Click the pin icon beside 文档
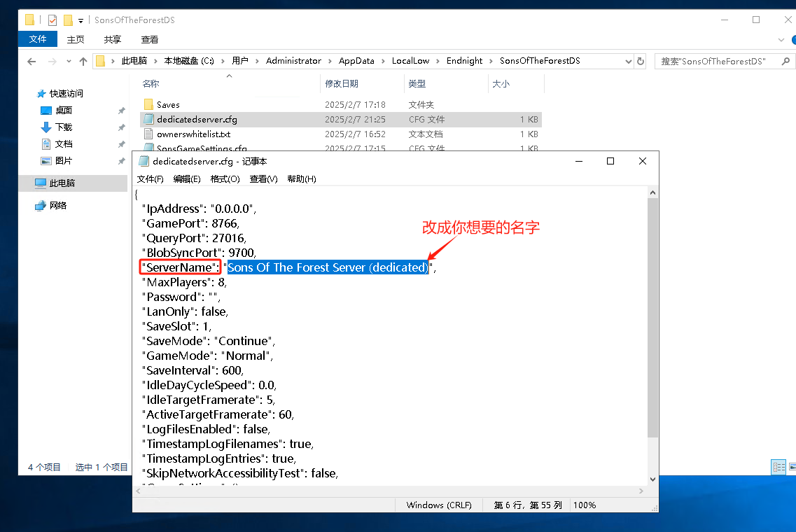Image resolution: width=796 pixels, height=532 pixels. 121,144
